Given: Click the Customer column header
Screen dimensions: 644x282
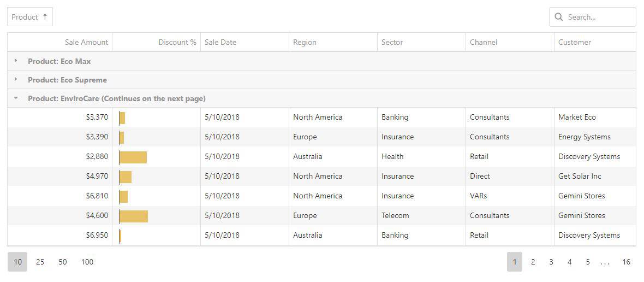Looking at the screenshot, I should click(595, 42).
